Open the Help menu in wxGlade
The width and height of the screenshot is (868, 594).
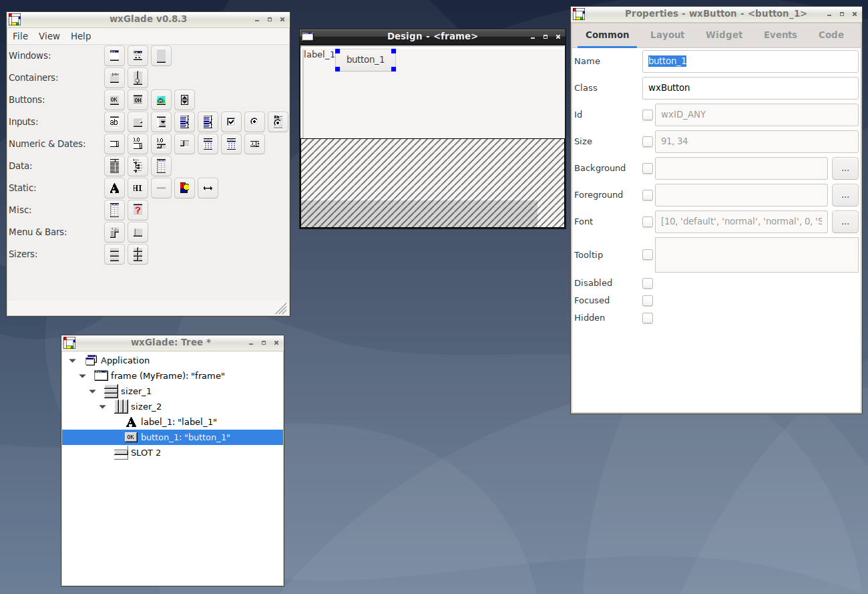coord(81,36)
